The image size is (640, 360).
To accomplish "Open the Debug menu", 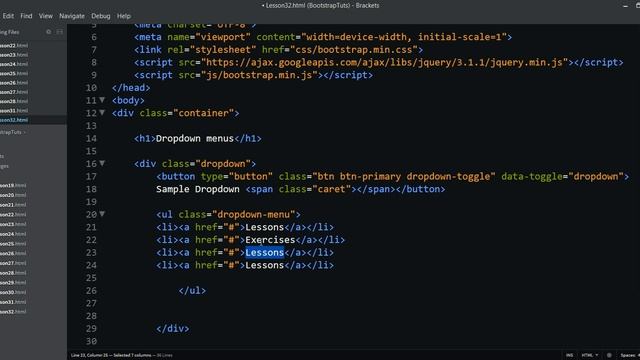I will 100,16.
